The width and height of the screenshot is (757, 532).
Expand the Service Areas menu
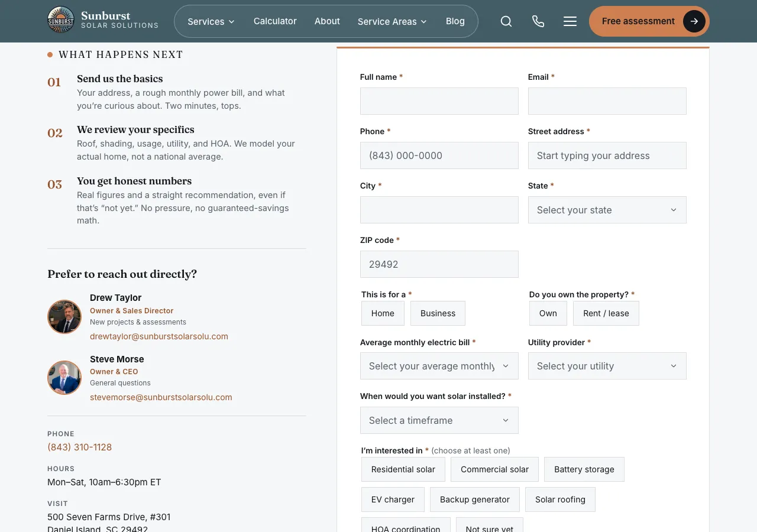tap(392, 21)
